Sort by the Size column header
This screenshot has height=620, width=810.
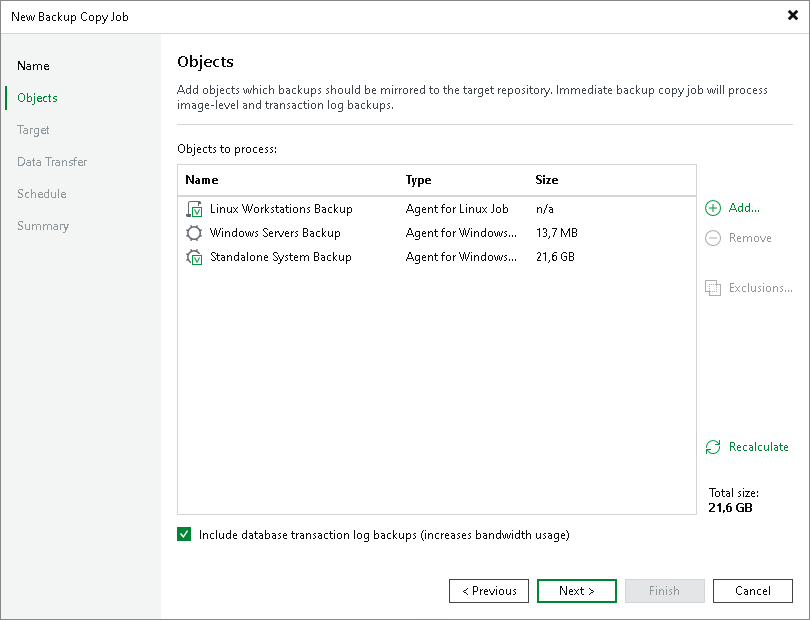(547, 180)
